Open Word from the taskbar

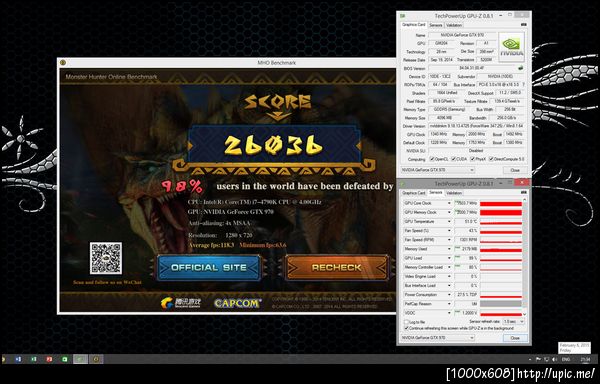[x=18, y=359]
